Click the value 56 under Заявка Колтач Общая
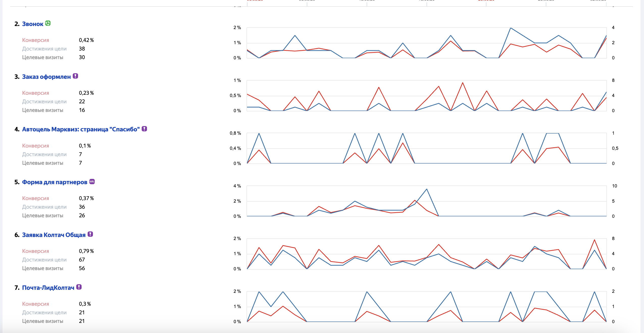Viewport: 644px width, 333px height. coord(82,268)
